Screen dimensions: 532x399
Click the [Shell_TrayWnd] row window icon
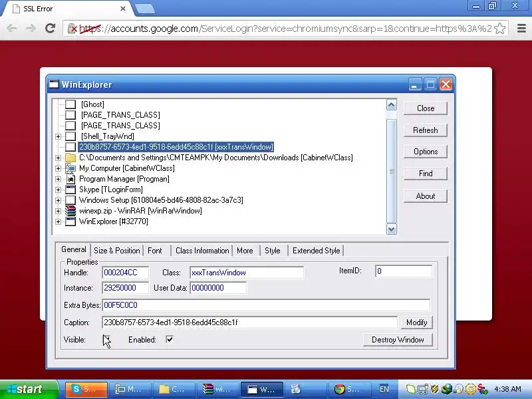(x=70, y=136)
